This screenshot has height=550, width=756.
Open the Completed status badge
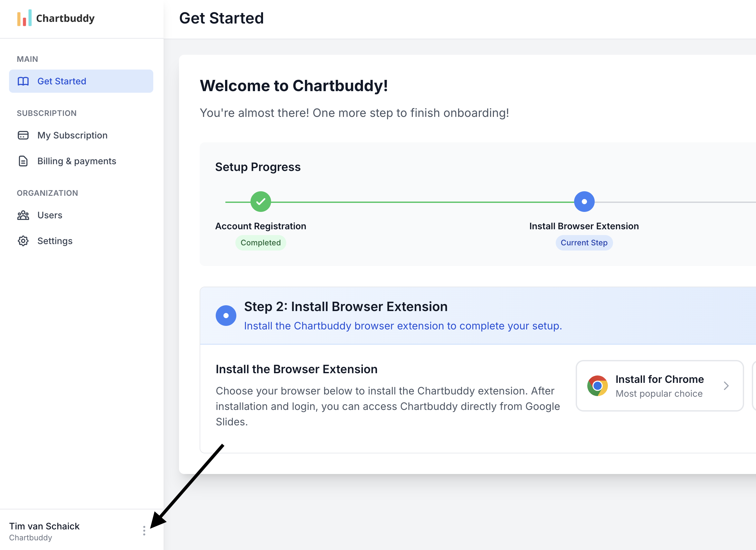point(261,243)
